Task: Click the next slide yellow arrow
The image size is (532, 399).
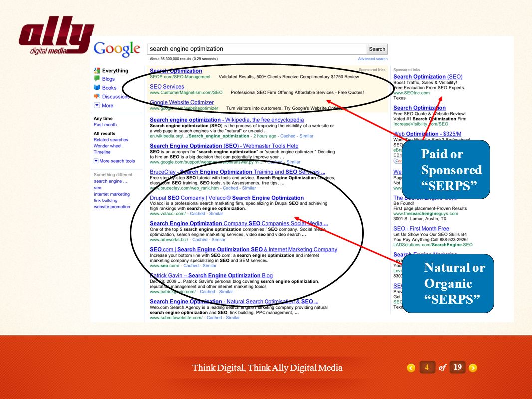Action: (x=473, y=368)
